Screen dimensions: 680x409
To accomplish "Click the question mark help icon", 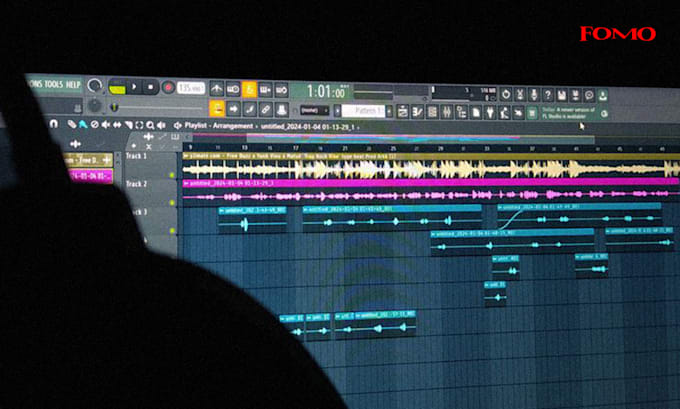I will point(548,95).
